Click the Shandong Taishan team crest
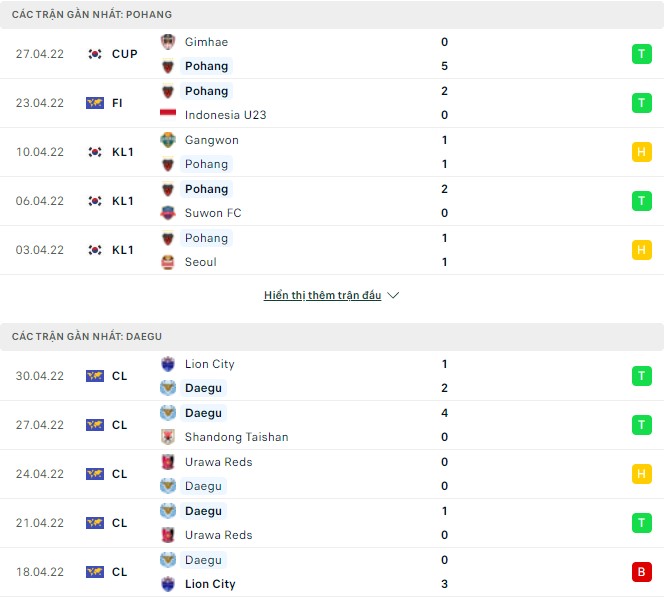This screenshot has height=597, width=670. pyautogui.click(x=168, y=437)
